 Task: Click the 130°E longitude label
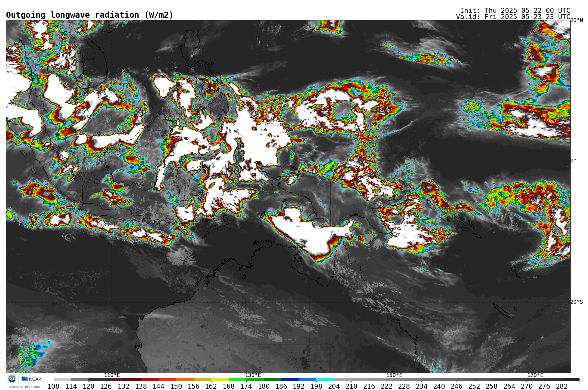coord(253,375)
